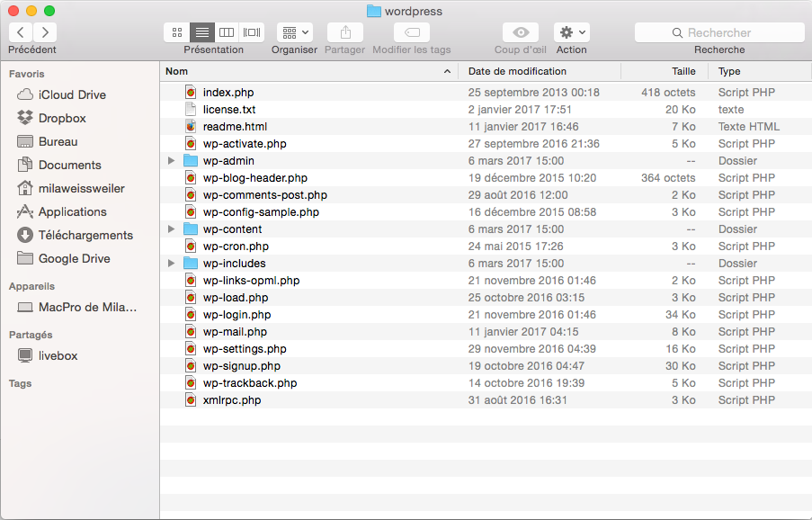Open the Organiser dropdown
Screen dimensions: 812x520
(295, 32)
